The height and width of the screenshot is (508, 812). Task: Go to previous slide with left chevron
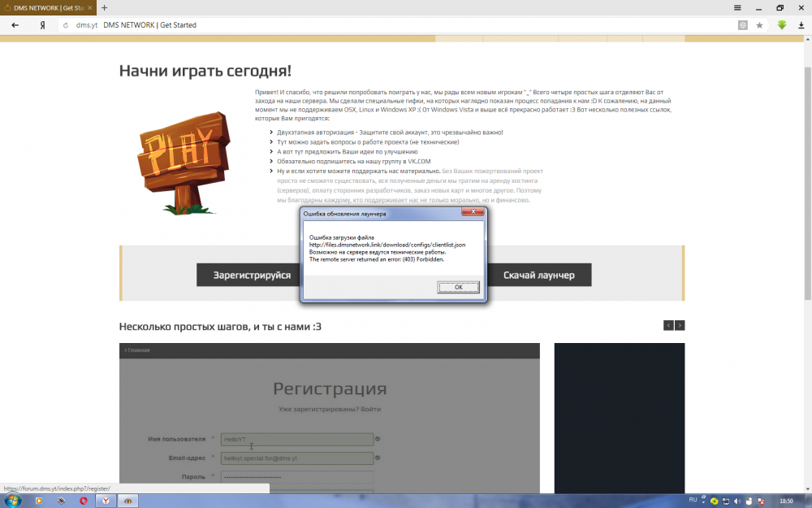click(668, 325)
